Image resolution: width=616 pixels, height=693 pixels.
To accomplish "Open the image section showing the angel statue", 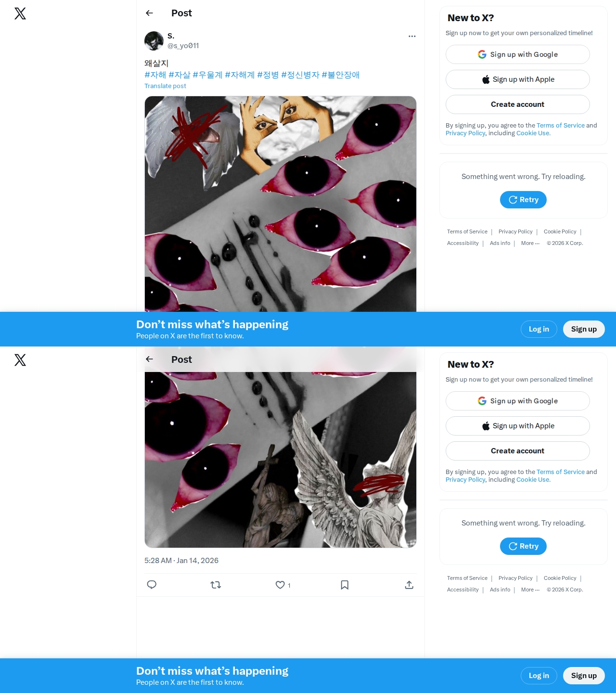I will [x=281, y=460].
